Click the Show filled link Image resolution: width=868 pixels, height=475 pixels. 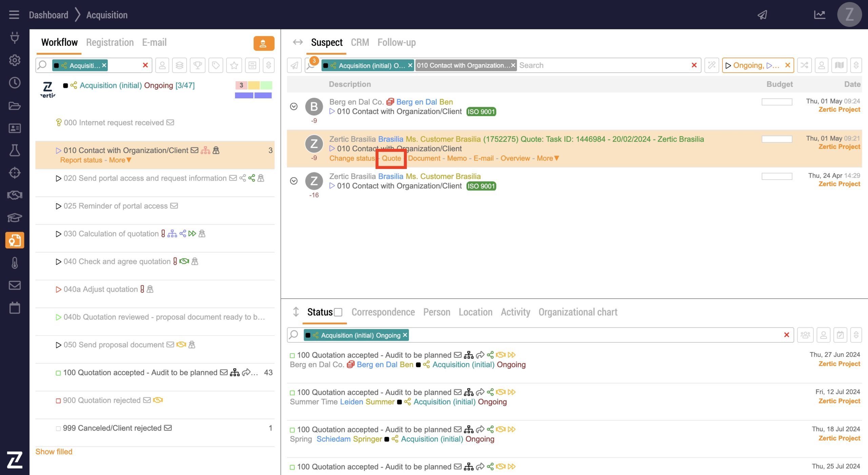pos(54,452)
